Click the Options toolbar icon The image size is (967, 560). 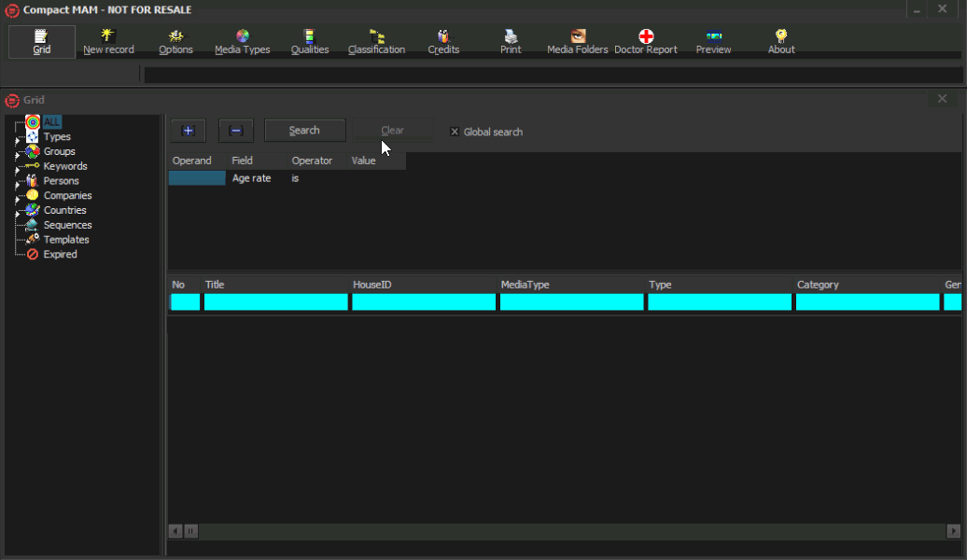175,42
